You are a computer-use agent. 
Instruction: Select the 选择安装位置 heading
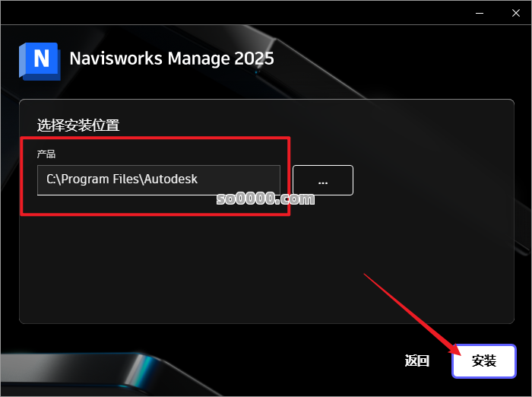pyautogui.click(x=78, y=125)
